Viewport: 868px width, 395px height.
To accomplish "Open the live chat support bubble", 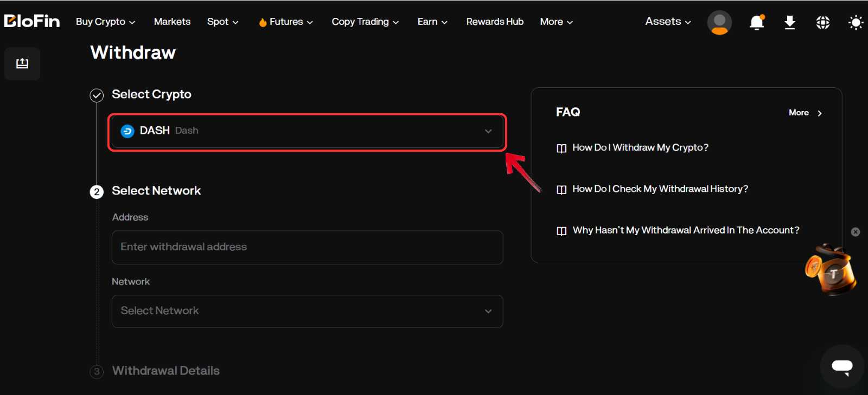I will (x=842, y=366).
